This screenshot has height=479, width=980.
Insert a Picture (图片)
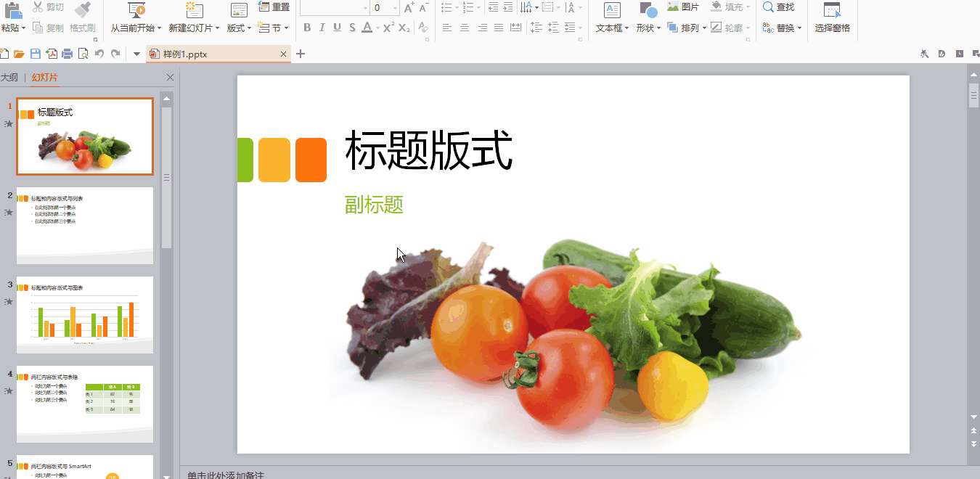(683, 7)
